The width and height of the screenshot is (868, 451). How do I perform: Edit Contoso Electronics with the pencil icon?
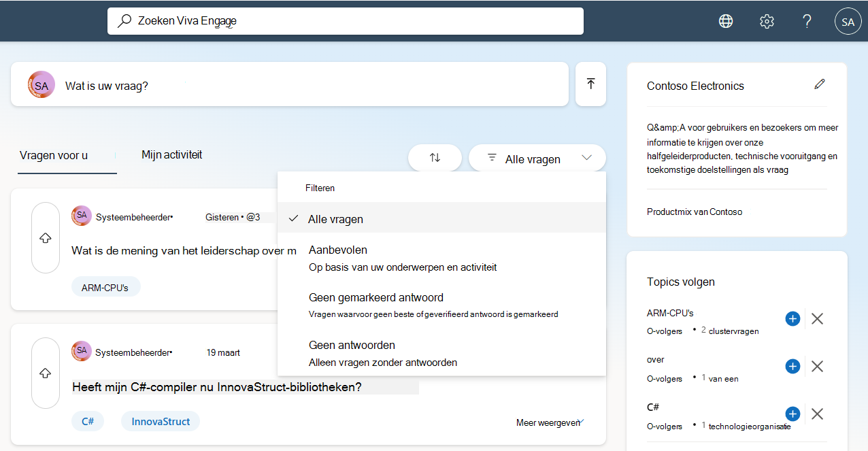[x=819, y=84]
